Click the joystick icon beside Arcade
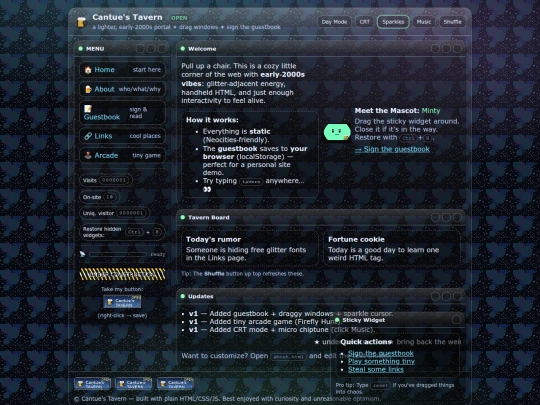Image resolution: width=540 pixels, height=405 pixels. point(88,155)
